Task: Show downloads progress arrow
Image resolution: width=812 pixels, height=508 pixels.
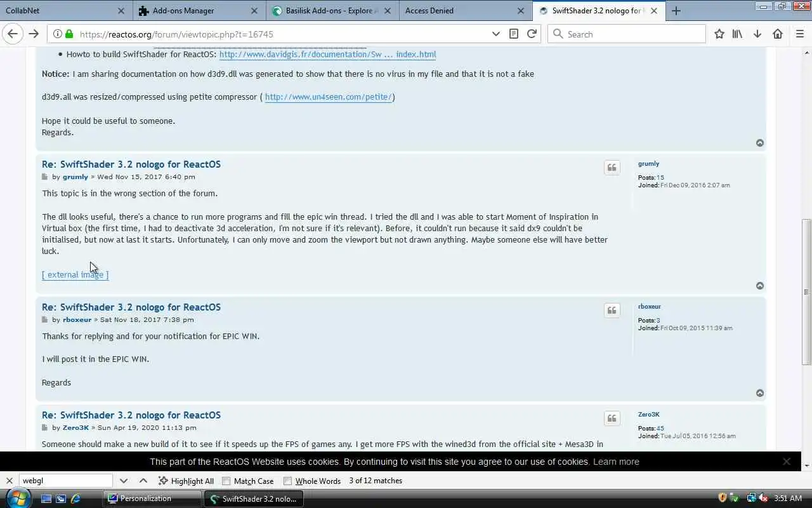Action: click(x=757, y=34)
